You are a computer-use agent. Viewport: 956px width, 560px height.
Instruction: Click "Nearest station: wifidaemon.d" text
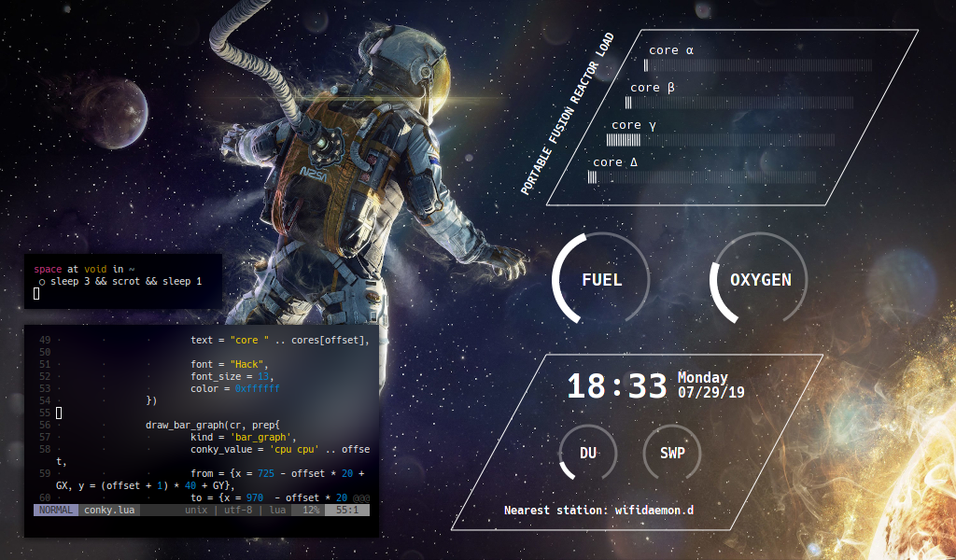[598, 510]
